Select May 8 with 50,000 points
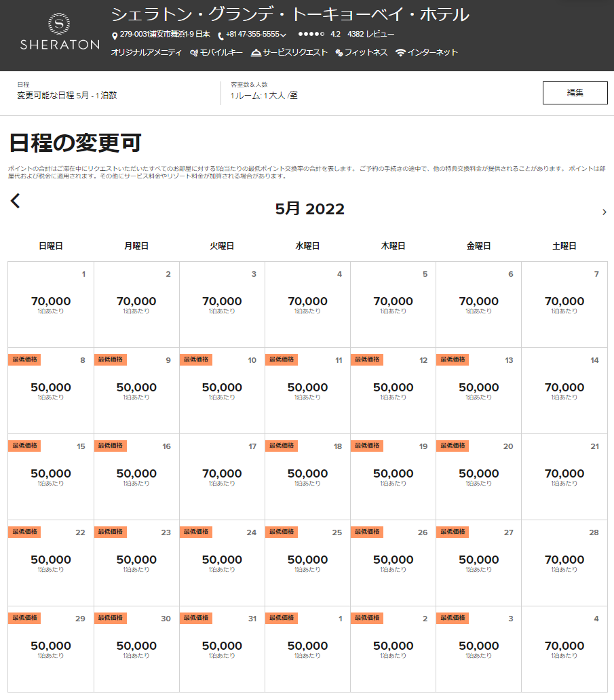Screen dimensions: 614x700 51,391
